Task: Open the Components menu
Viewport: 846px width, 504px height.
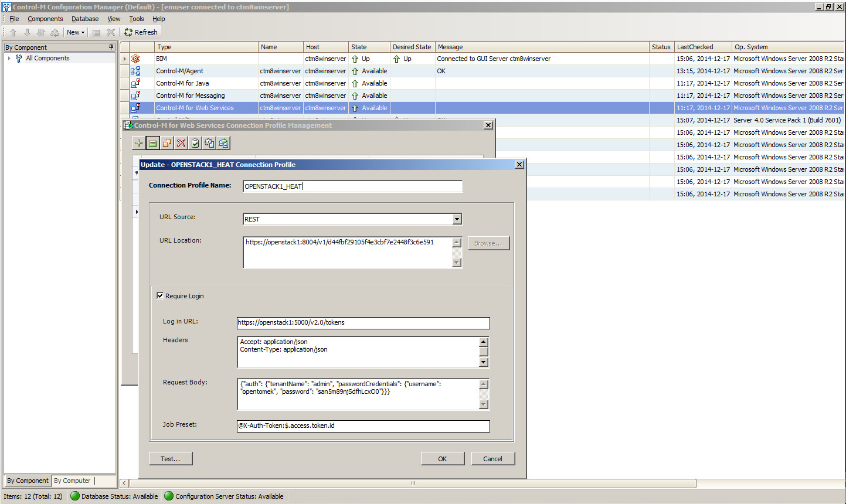Action: [45, 19]
